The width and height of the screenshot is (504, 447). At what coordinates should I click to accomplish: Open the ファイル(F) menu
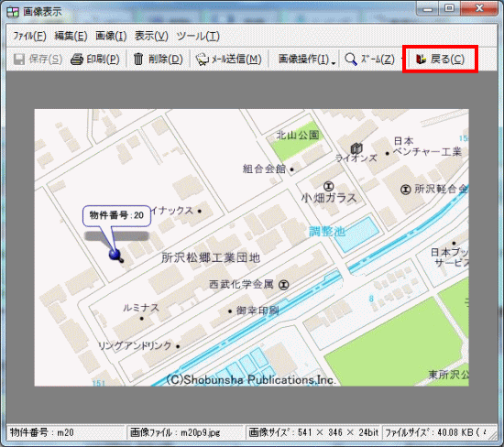tap(29, 36)
